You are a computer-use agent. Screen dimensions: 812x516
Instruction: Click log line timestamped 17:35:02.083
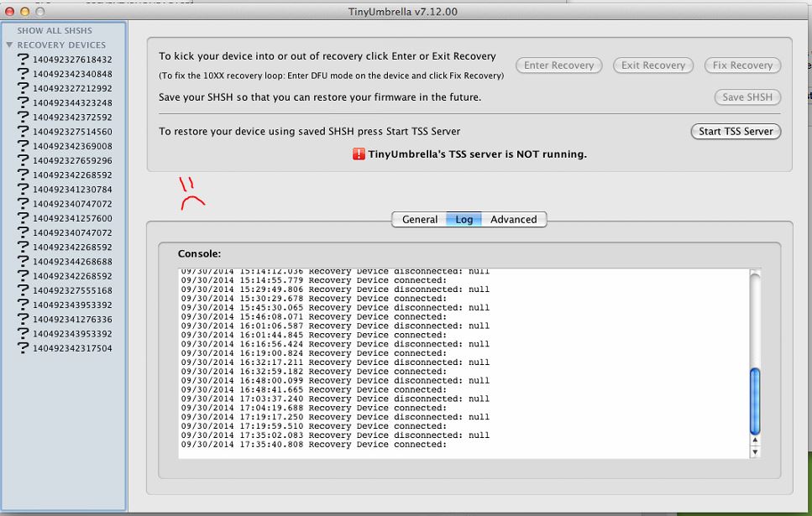pyautogui.click(x=335, y=435)
